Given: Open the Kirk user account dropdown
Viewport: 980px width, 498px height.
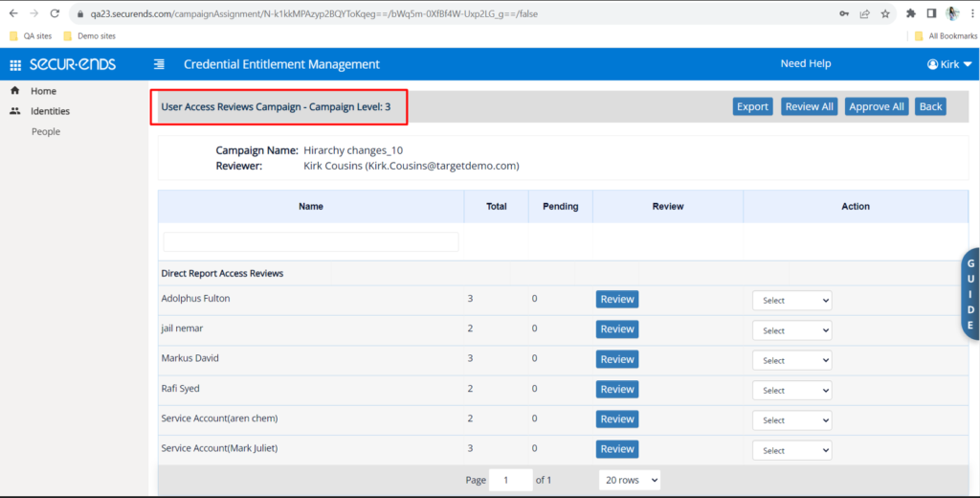Looking at the screenshot, I should (949, 64).
